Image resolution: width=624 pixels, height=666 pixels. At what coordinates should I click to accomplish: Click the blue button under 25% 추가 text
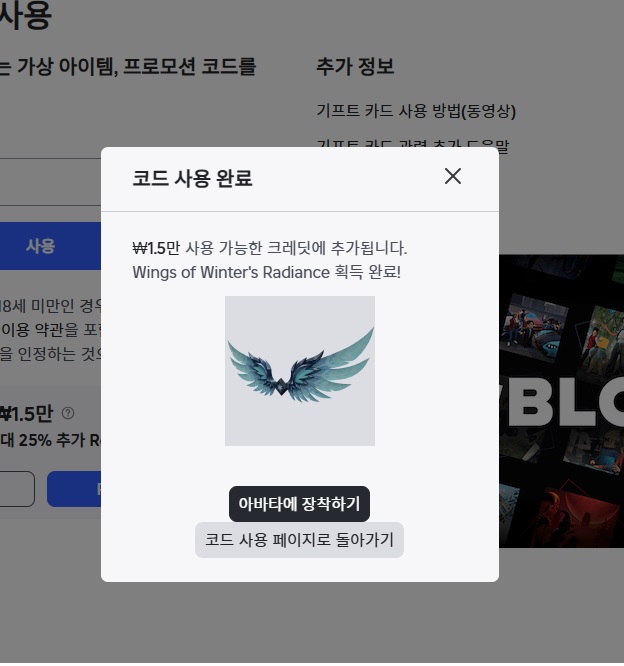coord(75,489)
